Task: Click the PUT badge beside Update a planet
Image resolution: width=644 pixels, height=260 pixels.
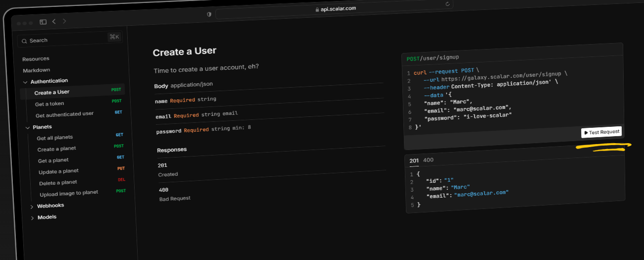Action: tap(121, 168)
